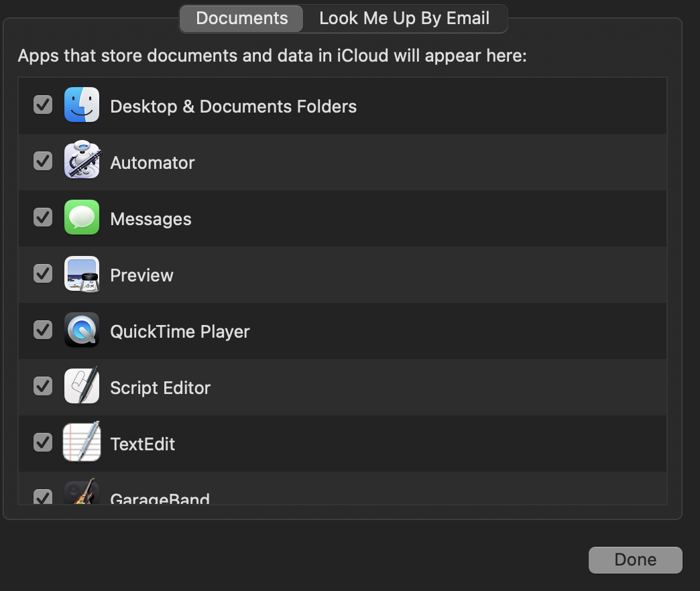Image resolution: width=700 pixels, height=591 pixels.
Task: Select the QuickTime Player label
Action: click(180, 332)
